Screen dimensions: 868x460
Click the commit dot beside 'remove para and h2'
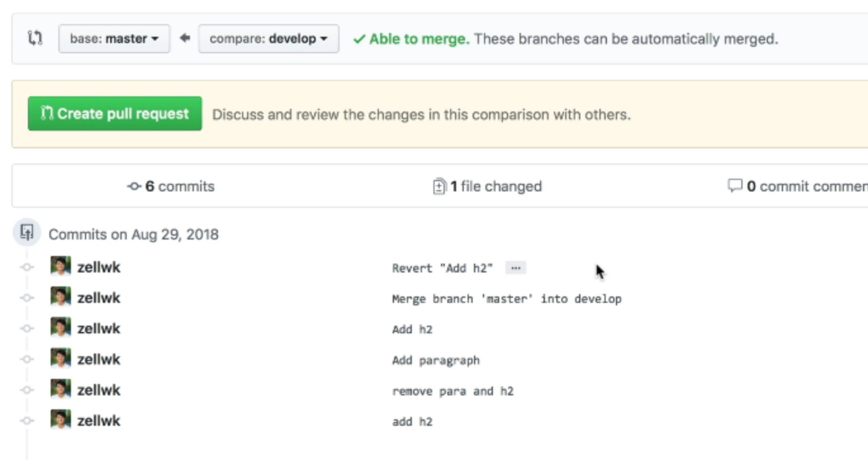point(26,390)
